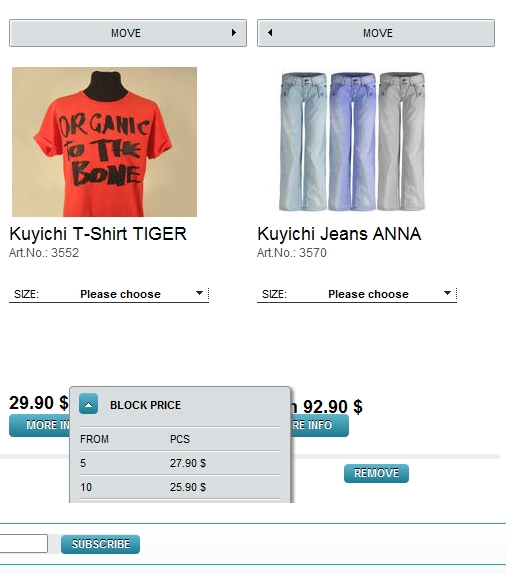Click dropdown arrow of T-Shirt size selector
This screenshot has height=574, width=506.
(199, 293)
